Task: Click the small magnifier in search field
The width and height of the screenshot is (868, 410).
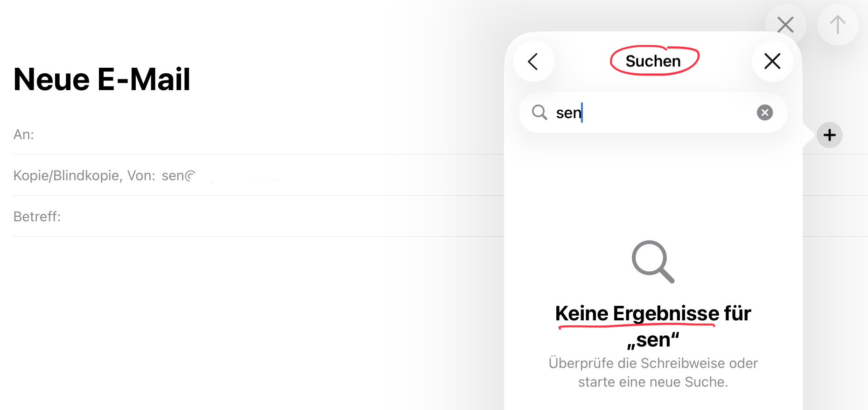Action: coord(539,113)
